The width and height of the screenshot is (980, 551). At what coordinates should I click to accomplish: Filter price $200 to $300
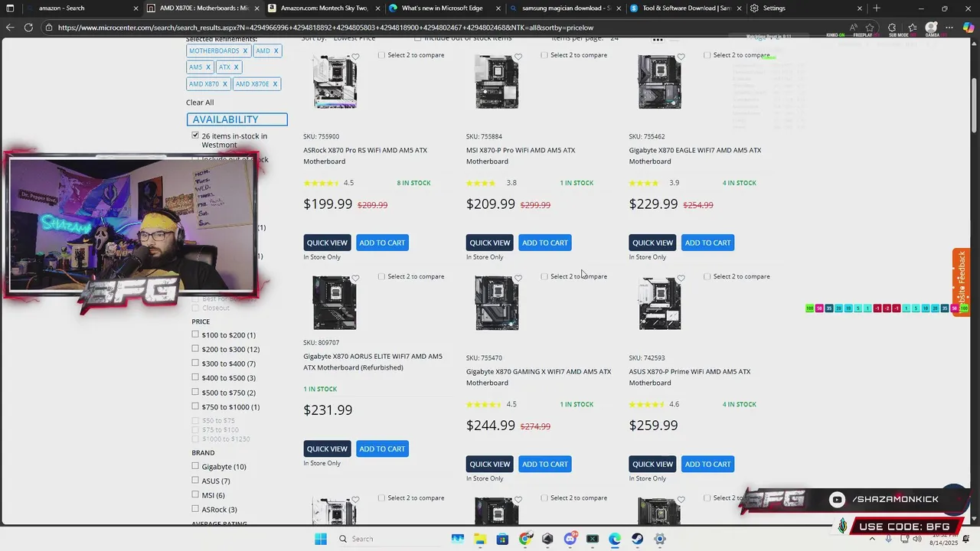(195, 349)
